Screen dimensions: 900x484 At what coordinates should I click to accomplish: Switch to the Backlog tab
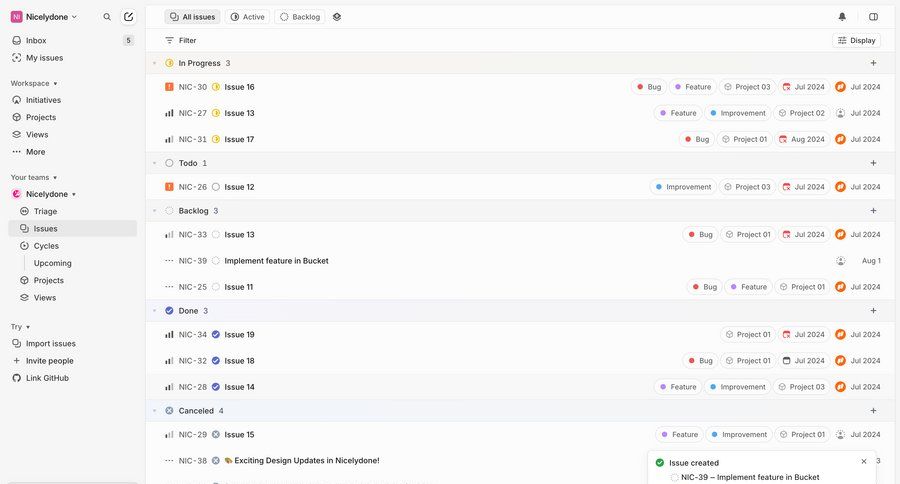point(300,17)
